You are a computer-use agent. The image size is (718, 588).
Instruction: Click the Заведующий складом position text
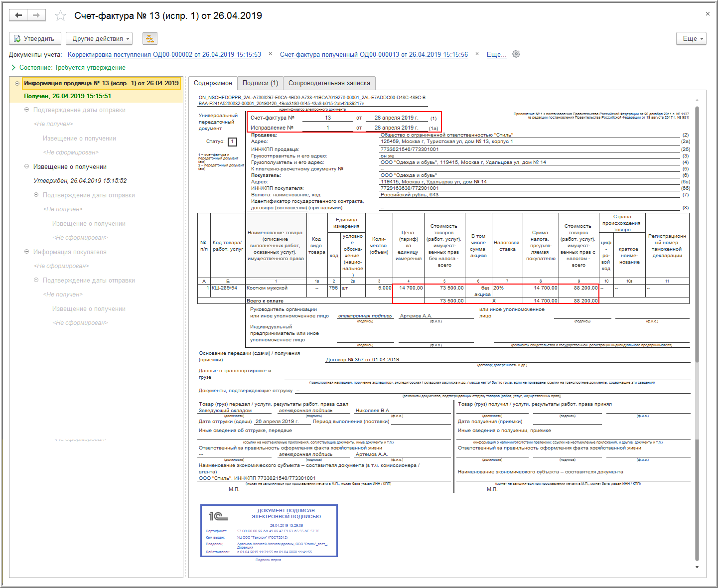point(225,411)
